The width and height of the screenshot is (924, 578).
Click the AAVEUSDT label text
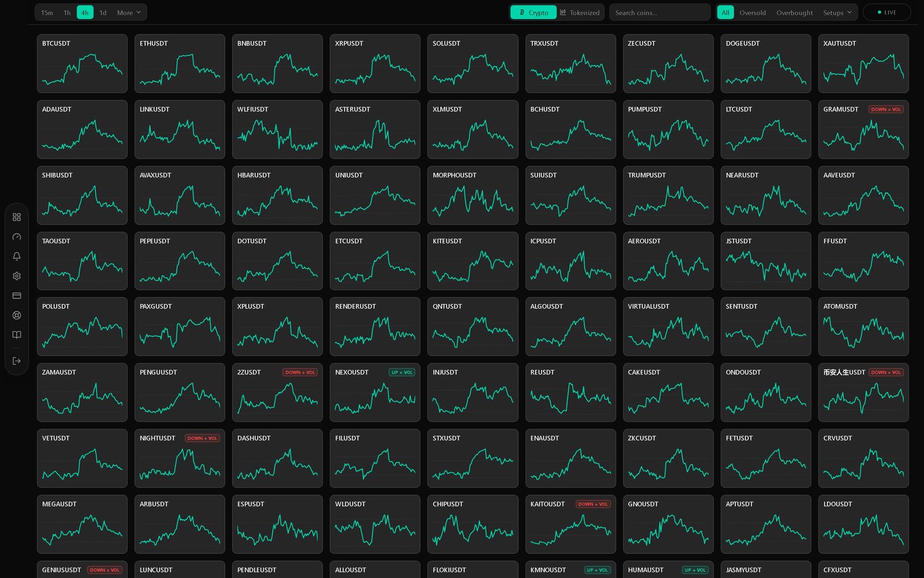pos(839,175)
